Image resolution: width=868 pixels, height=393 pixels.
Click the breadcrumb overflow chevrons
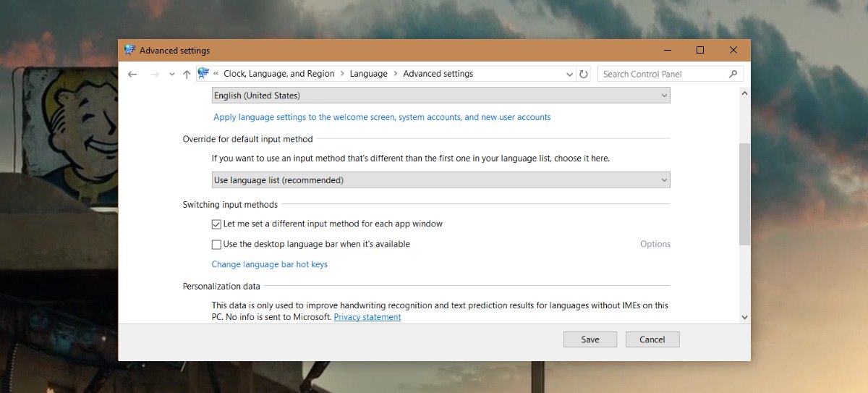216,74
